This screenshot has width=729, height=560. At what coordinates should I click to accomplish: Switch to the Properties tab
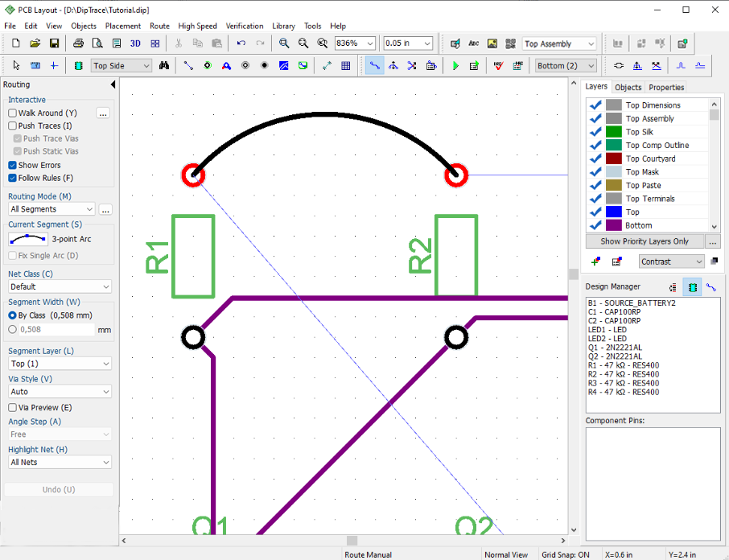click(x=666, y=88)
